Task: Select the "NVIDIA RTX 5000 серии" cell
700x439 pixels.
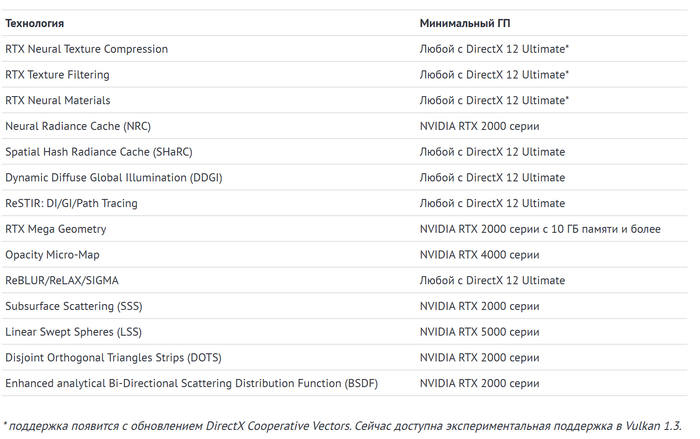Action: tap(479, 332)
